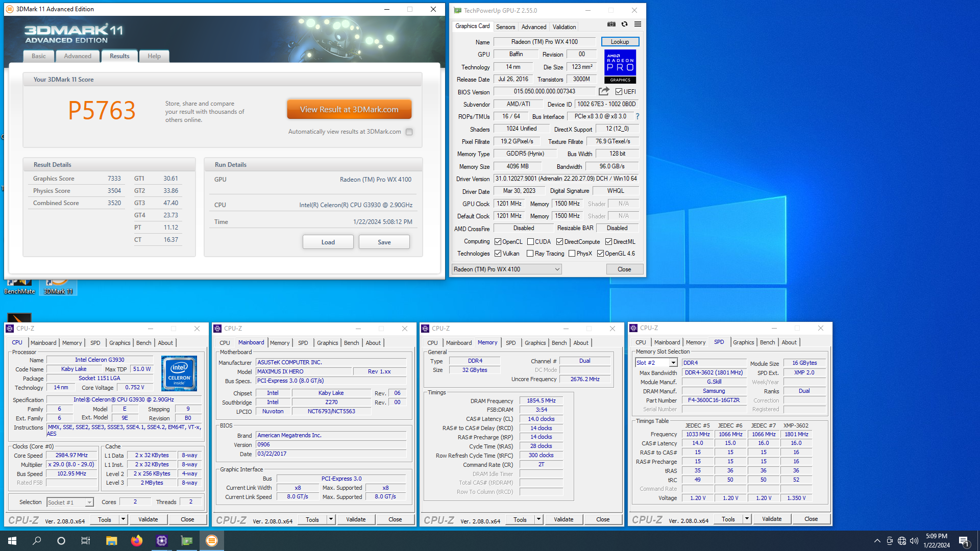The image size is (980, 551).
Task: Click GPU name field Radeon Pro WX 4100
Action: point(544,42)
